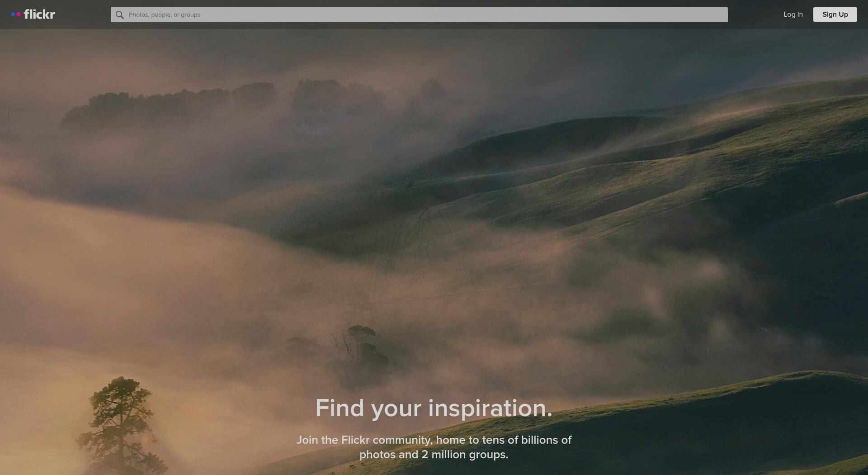Click the search magnifier icon
This screenshot has height=475, width=868.
coord(120,15)
